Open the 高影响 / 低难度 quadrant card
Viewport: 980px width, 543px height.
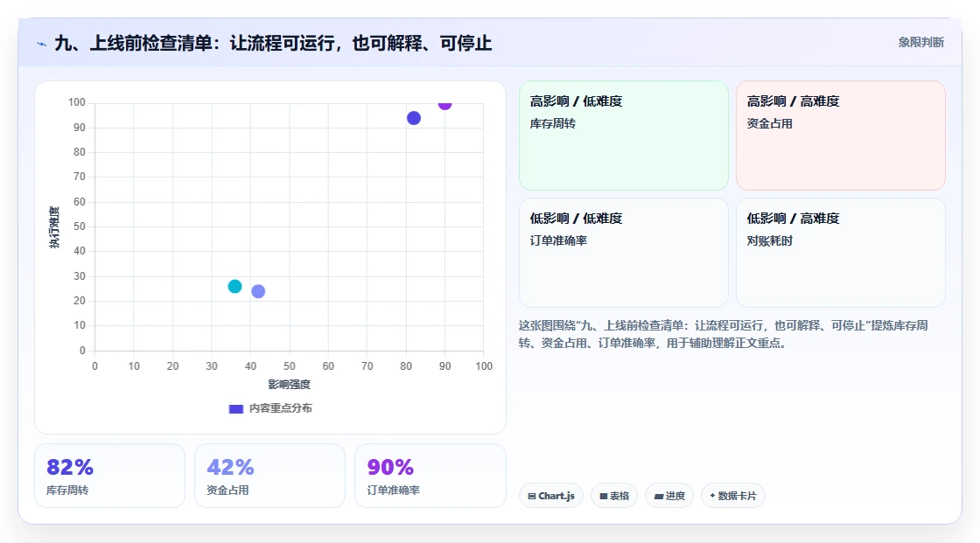(x=623, y=135)
